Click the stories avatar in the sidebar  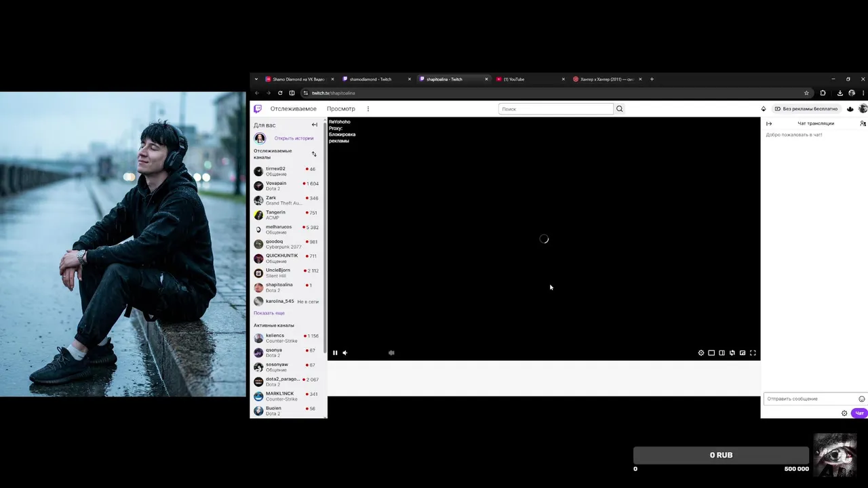260,138
